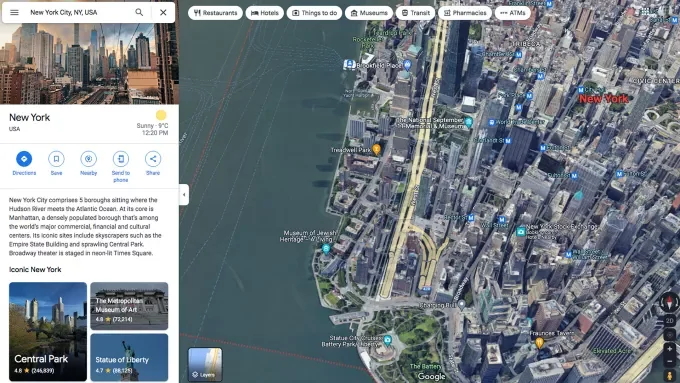Filter map by Restaurants chip
Image resolution: width=680 pixels, height=383 pixels.
[x=216, y=13]
